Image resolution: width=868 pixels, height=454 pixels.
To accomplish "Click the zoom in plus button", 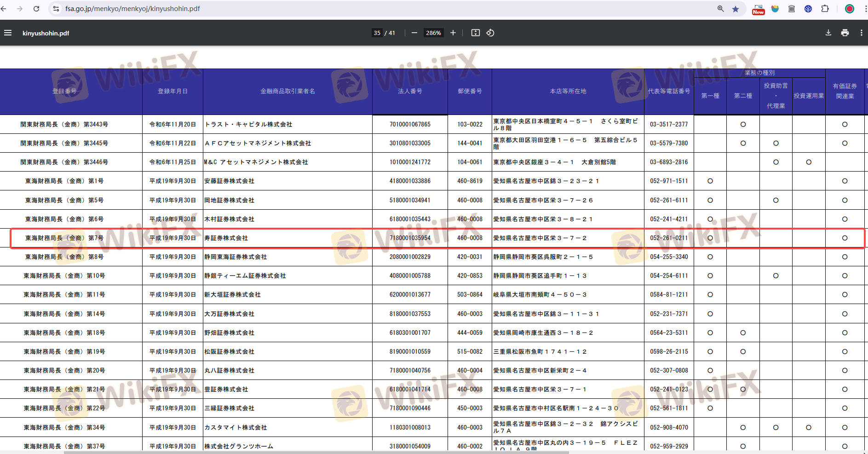I will click(453, 33).
